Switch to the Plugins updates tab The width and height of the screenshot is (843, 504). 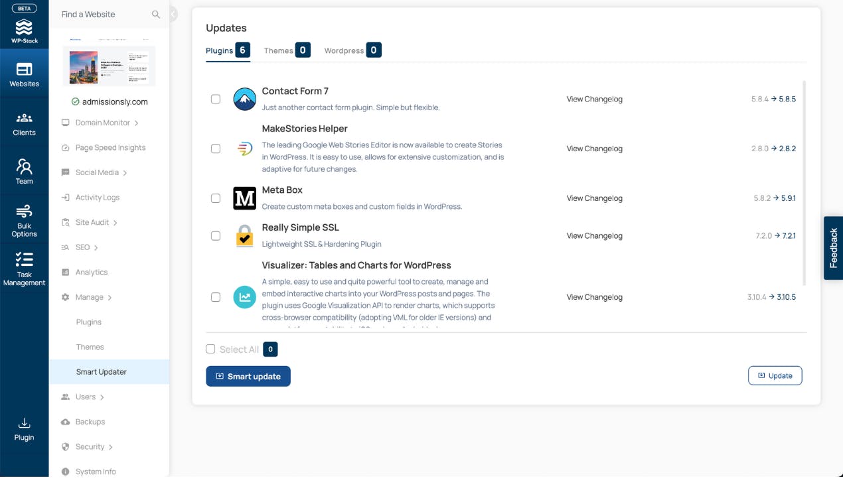click(228, 50)
